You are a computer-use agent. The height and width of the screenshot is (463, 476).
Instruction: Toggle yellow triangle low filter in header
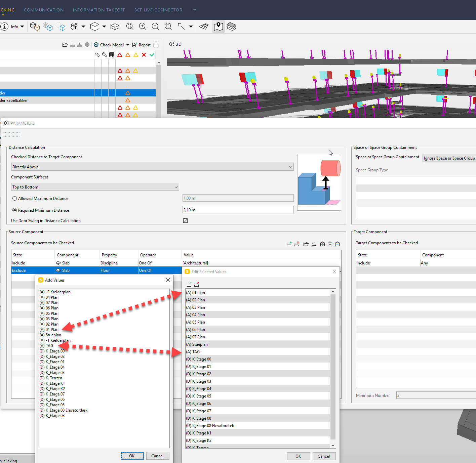(x=136, y=55)
